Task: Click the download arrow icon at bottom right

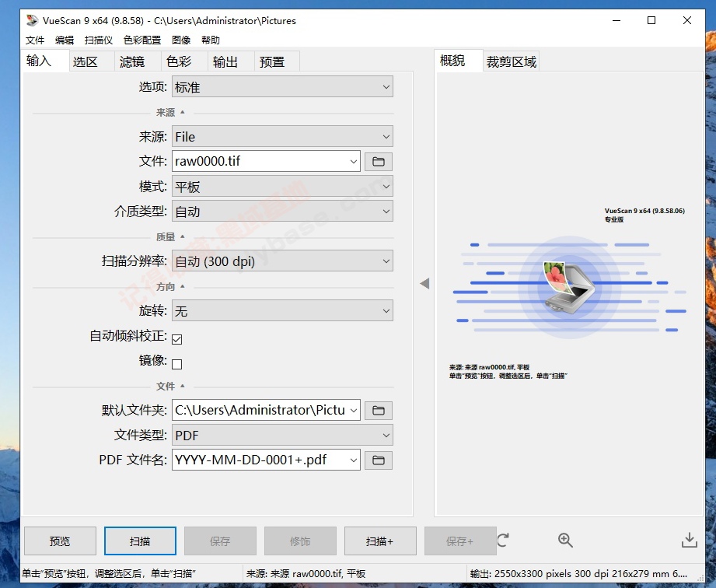Action: tap(690, 540)
